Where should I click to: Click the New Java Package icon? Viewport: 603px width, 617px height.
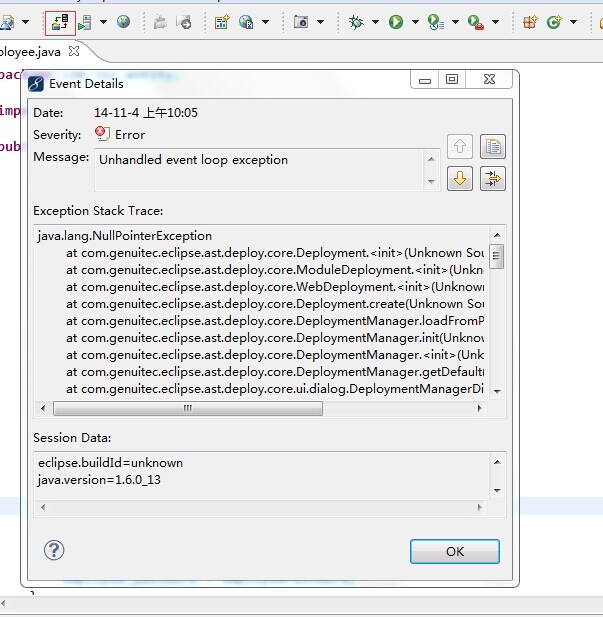click(x=530, y=22)
